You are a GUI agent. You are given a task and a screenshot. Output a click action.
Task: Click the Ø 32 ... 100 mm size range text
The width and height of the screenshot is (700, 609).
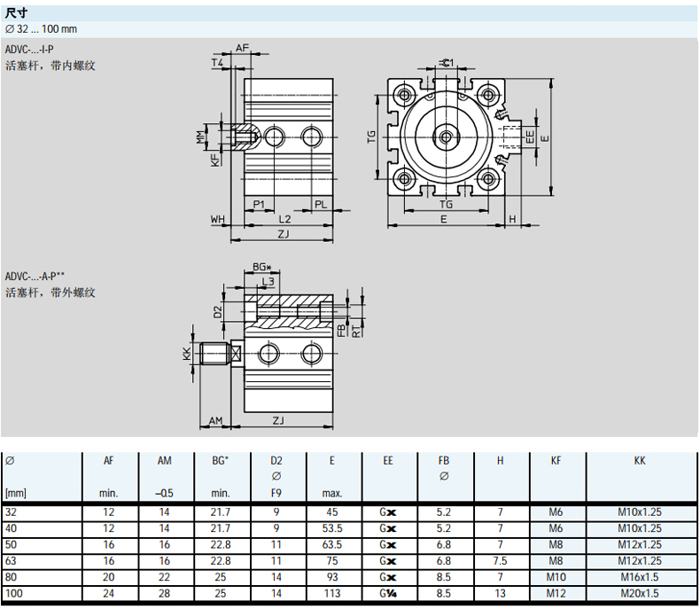(41, 29)
